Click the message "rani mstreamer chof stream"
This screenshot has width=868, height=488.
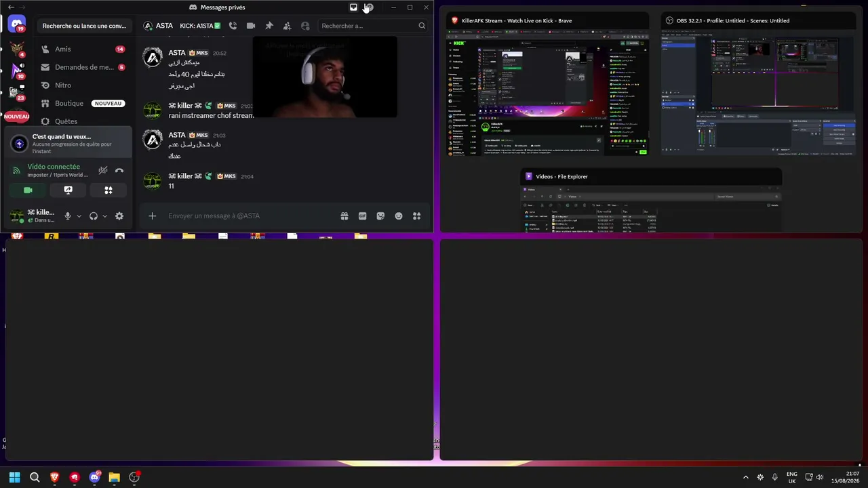[211, 115]
